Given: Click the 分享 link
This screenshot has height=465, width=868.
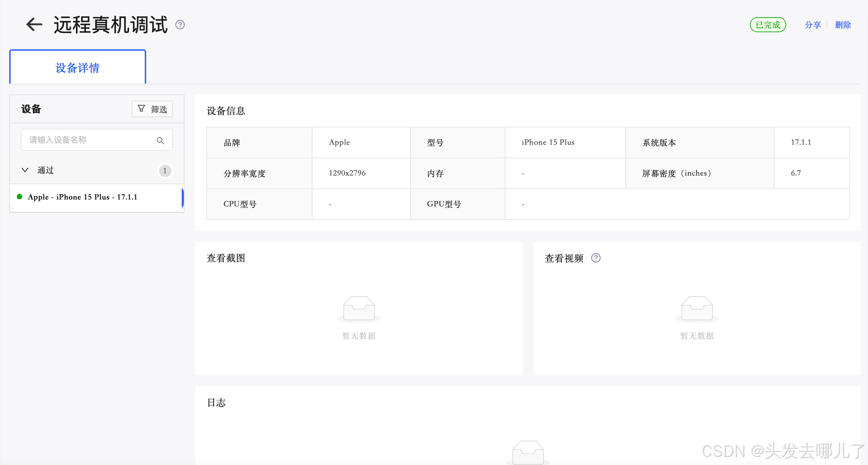Looking at the screenshot, I should 813,25.
